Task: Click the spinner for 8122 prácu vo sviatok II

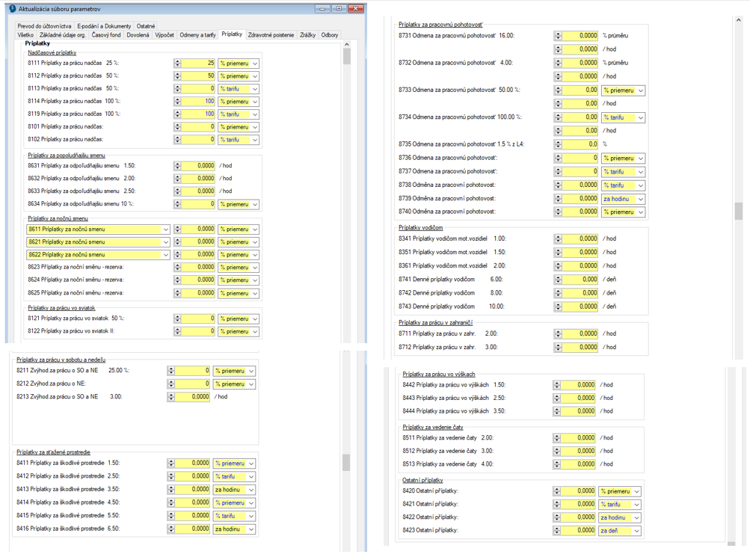Action: [177, 331]
